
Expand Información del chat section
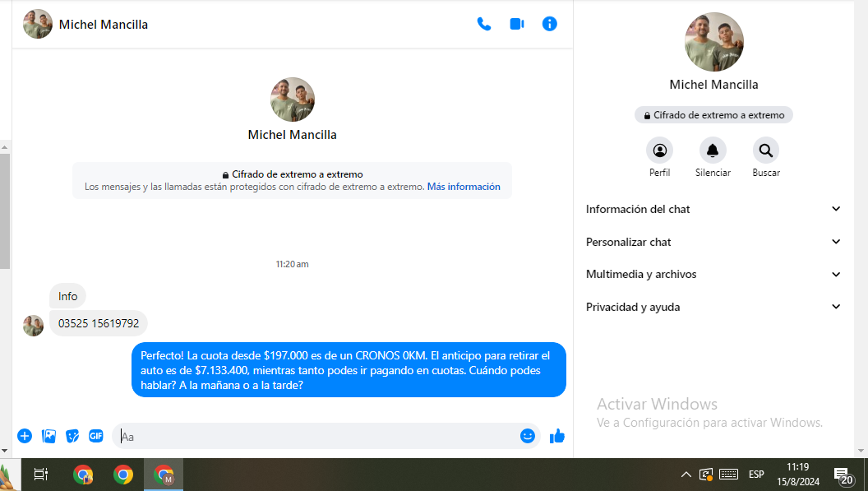tap(713, 209)
